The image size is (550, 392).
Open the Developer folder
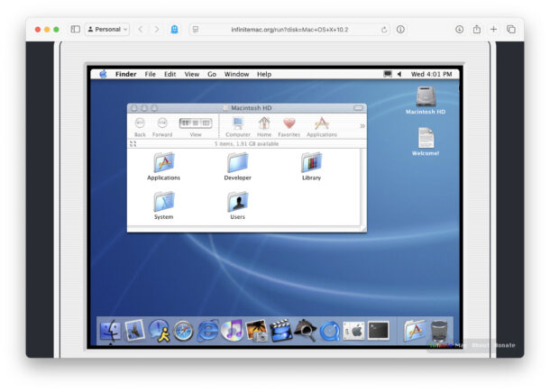(237, 163)
